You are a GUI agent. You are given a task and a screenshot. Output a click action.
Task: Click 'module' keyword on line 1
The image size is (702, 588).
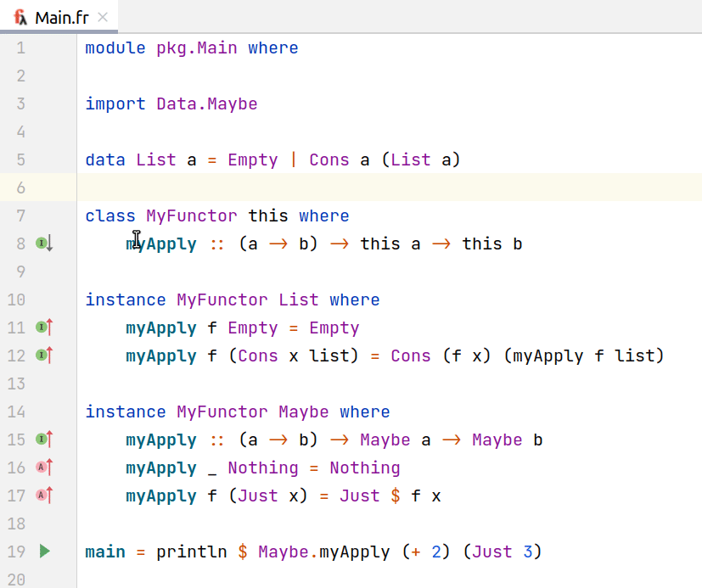coord(115,48)
